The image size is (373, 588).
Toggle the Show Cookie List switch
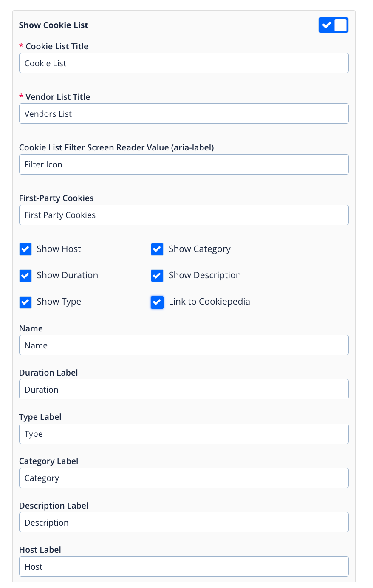point(333,25)
